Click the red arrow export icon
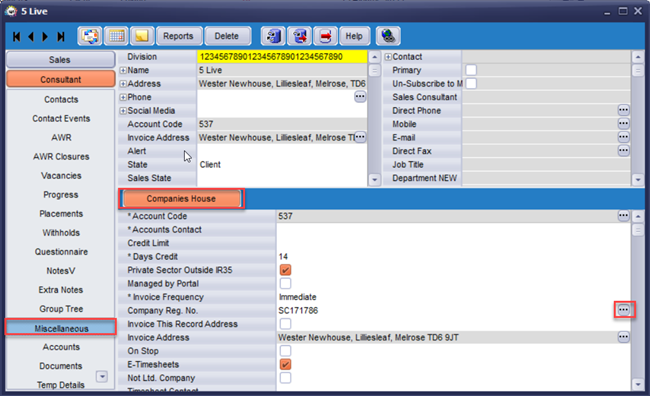The image size is (650, 396). 325,36
